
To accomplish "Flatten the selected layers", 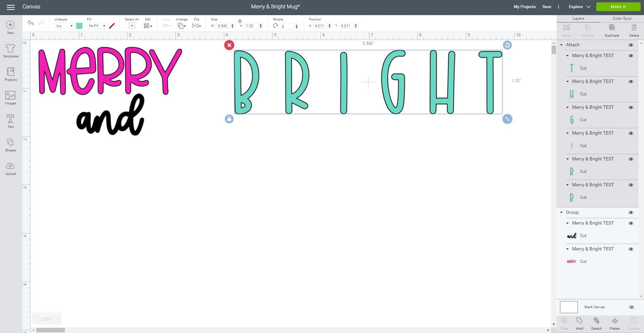I will pos(615,324).
